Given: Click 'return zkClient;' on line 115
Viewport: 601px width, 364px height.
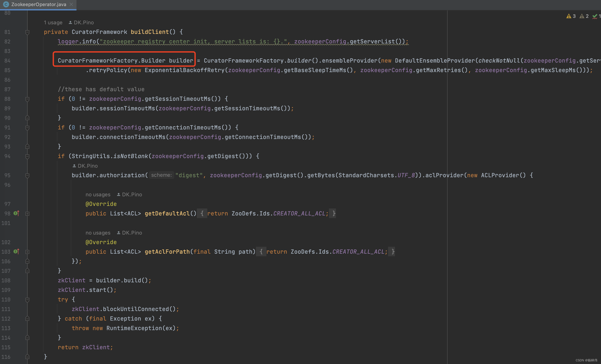Looking at the screenshot, I should (85, 347).
